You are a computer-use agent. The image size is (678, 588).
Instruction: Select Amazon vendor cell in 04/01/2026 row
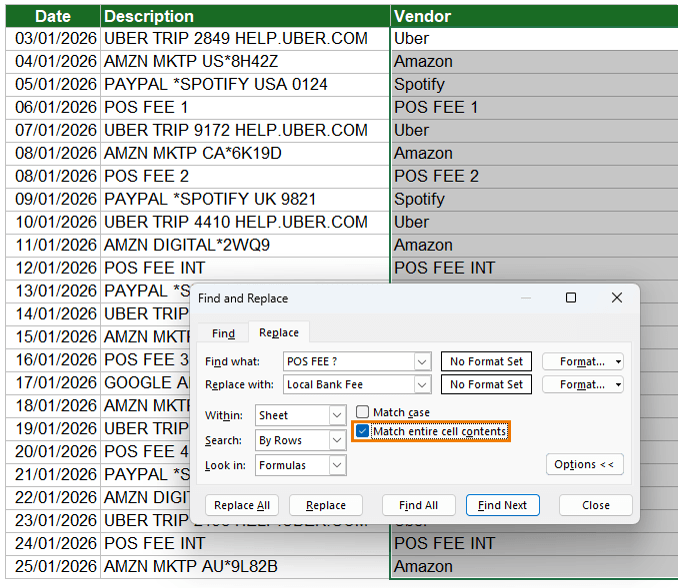[534, 62]
